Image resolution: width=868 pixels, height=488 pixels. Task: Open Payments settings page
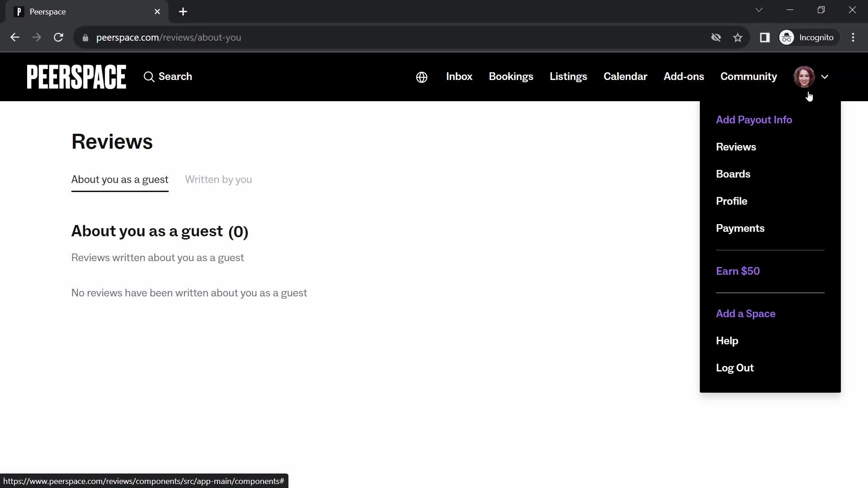coord(741,228)
